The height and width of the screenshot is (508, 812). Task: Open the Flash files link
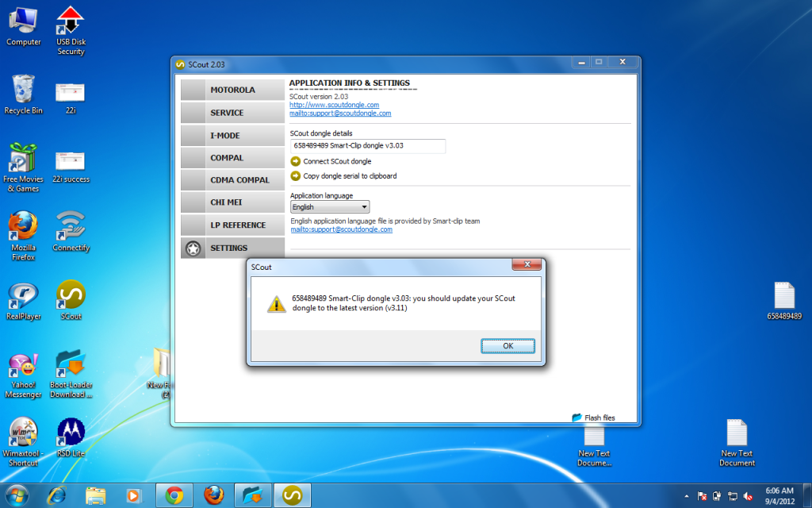coord(599,418)
